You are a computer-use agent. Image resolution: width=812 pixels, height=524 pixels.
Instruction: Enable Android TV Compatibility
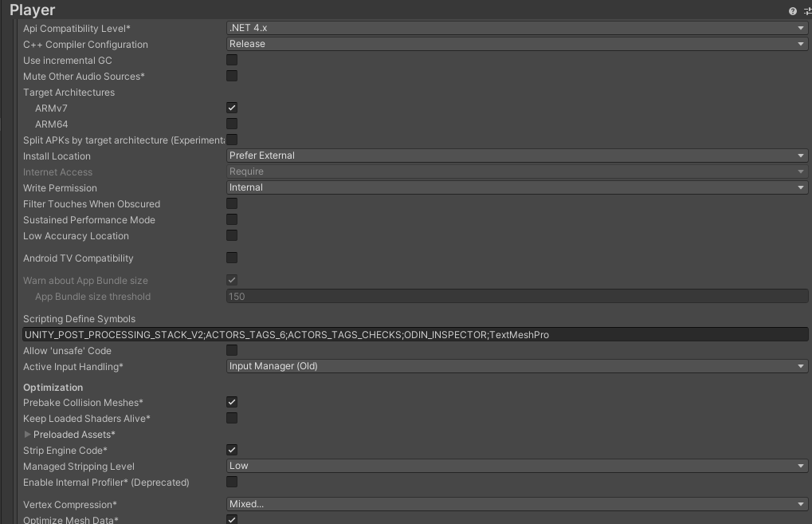point(231,257)
